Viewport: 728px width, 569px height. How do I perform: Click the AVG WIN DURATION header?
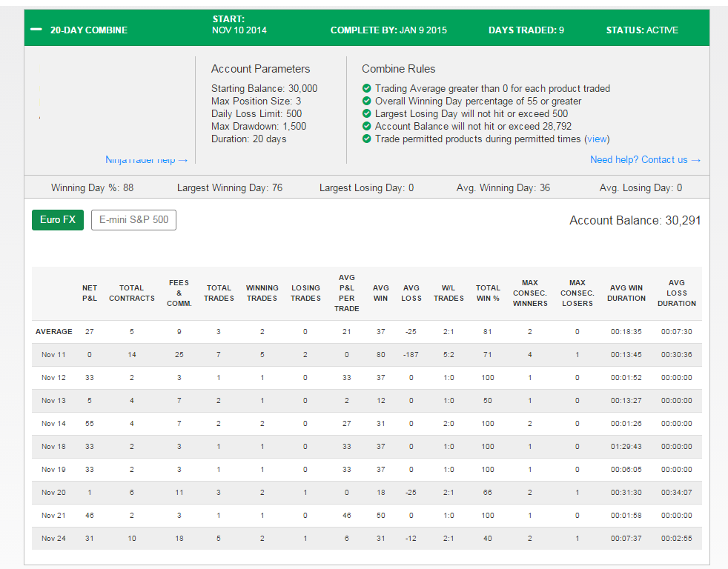click(626, 293)
